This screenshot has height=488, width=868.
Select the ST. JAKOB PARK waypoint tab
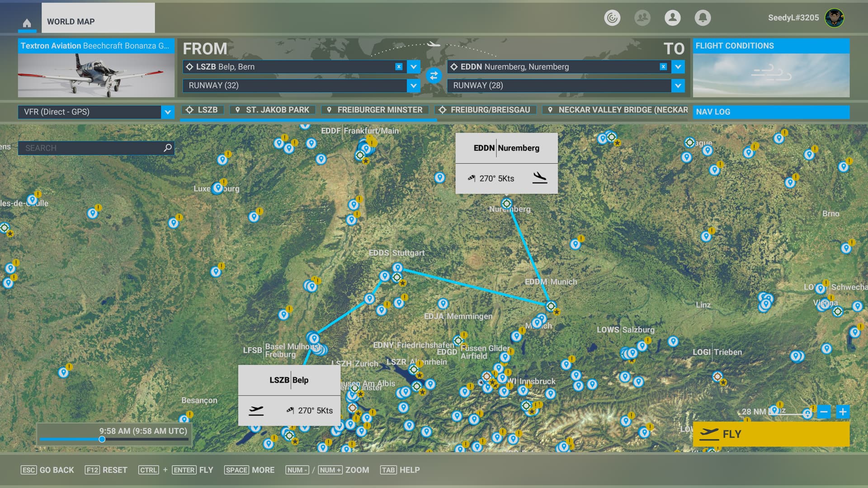(x=272, y=110)
